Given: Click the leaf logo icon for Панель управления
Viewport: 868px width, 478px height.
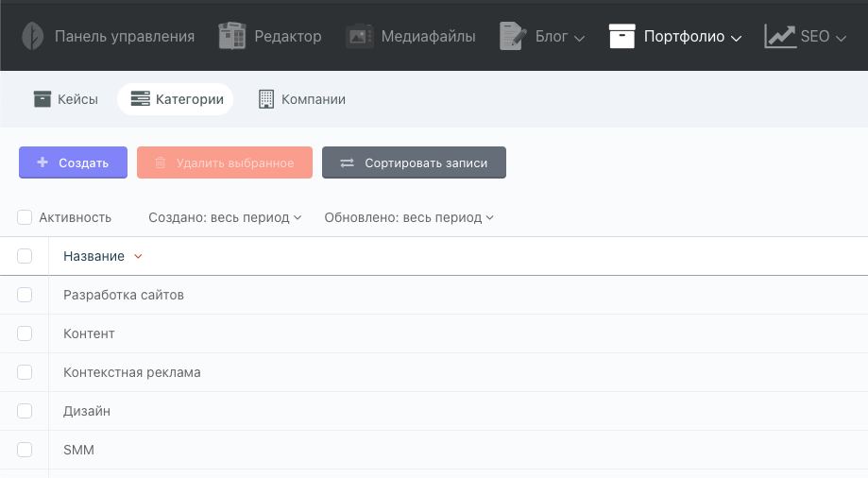Looking at the screenshot, I should click(x=33, y=37).
